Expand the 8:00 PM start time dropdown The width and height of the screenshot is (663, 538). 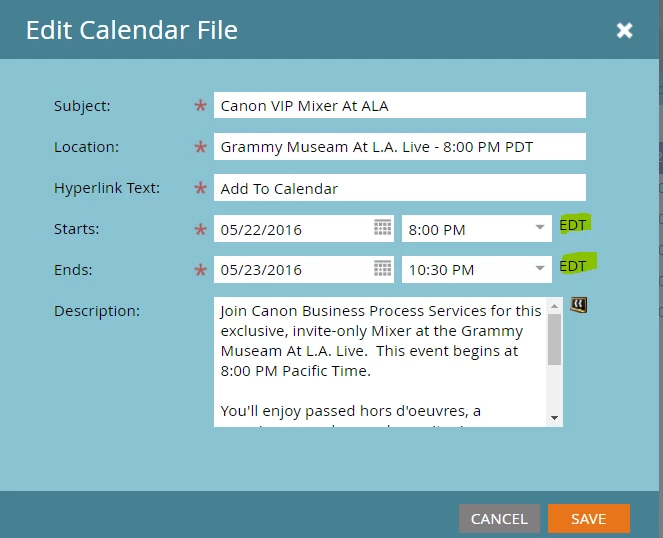[x=540, y=228]
